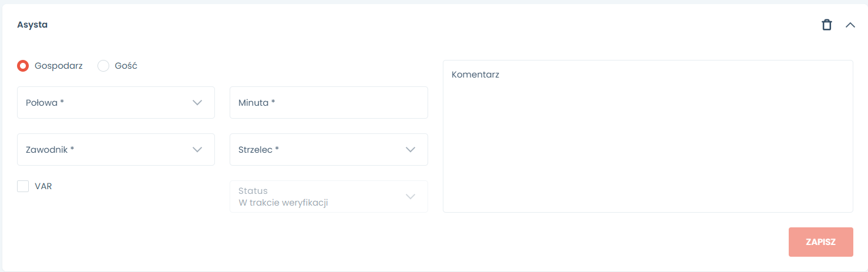Click the arrow icon in Połowa field
The height and width of the screenshot is (272, 868).
click(197, 103)
